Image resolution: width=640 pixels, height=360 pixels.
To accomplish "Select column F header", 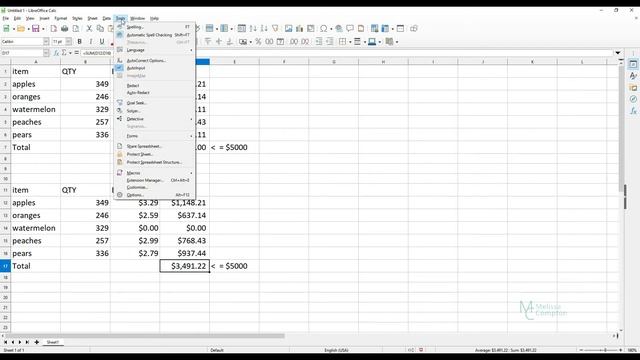I will pyautogui.click(x=284, y=62).
